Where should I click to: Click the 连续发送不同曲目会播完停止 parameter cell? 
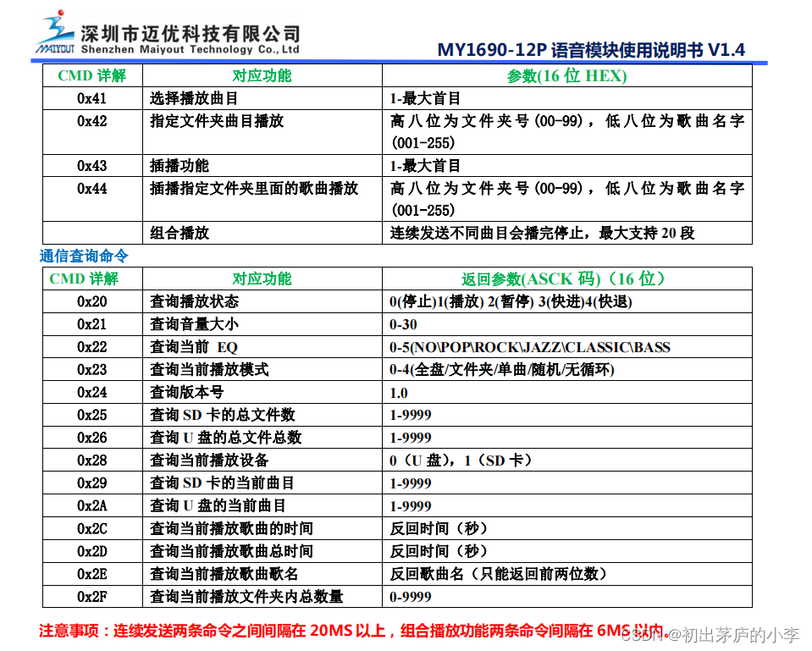(567, 233)
